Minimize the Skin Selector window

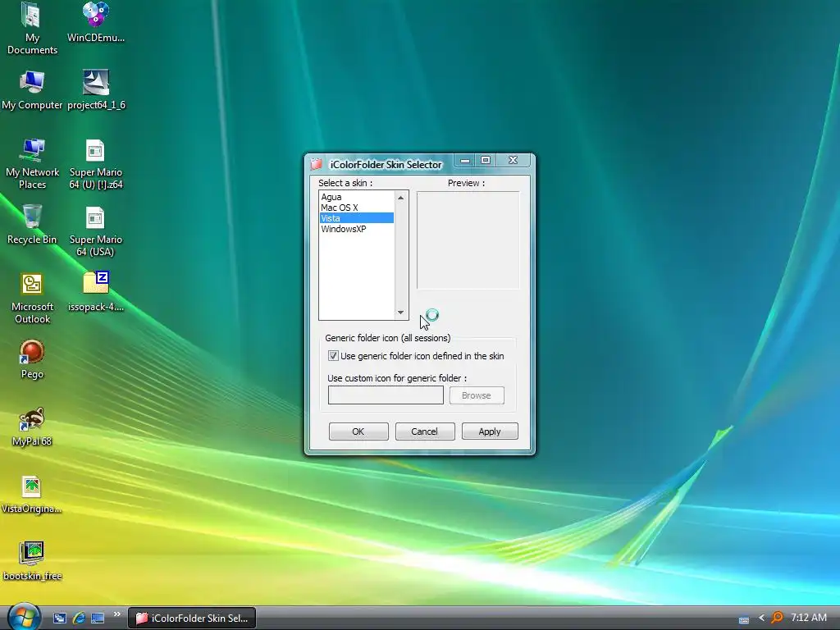(x=465, y=161)
